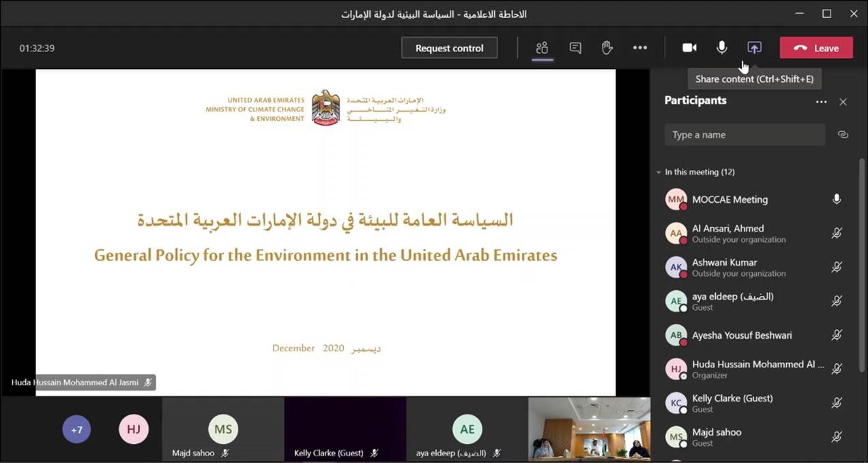
Task: Click the raise hand icon
Action: (607, 48)
